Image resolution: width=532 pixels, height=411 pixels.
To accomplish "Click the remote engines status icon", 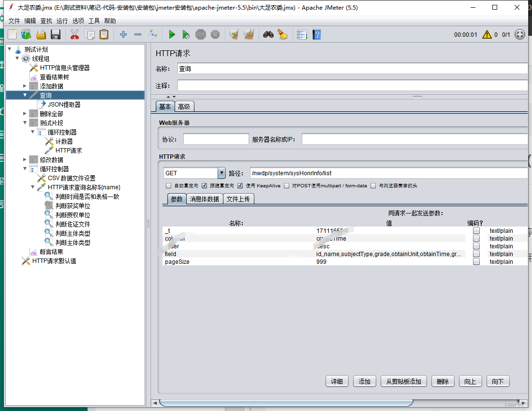I will pos(520,34).
